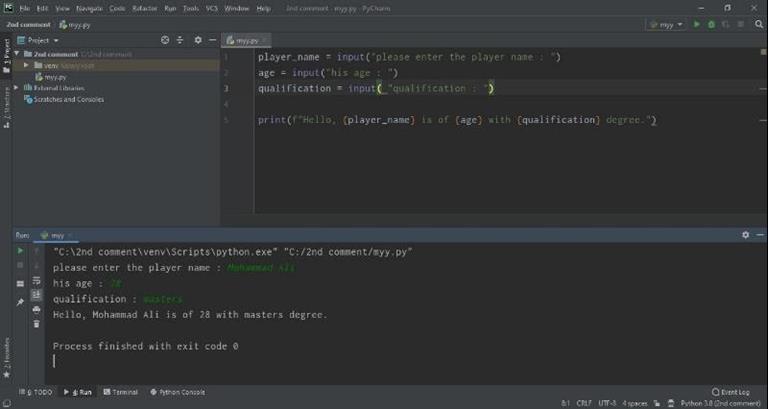768x409 pixels.
Task: Select the myy.py editor tab
Action: tap(244, 41)
